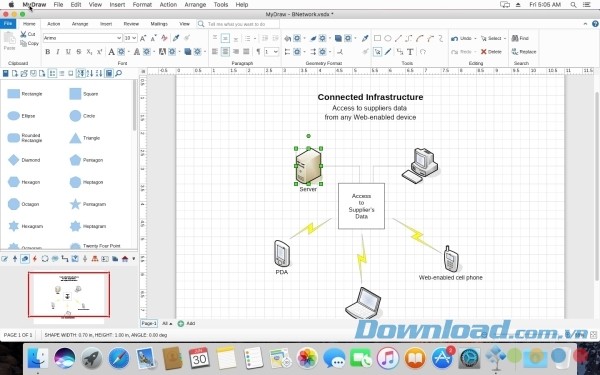This screenshot has height=375, width=600.
Task: Switch to the Arrange ribbon tab
Action: (x=80, y=24)
